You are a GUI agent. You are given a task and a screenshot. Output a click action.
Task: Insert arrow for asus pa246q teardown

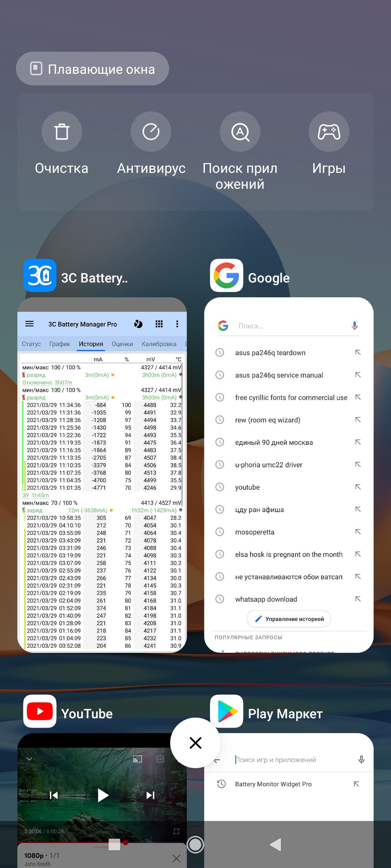coord(358,352)
